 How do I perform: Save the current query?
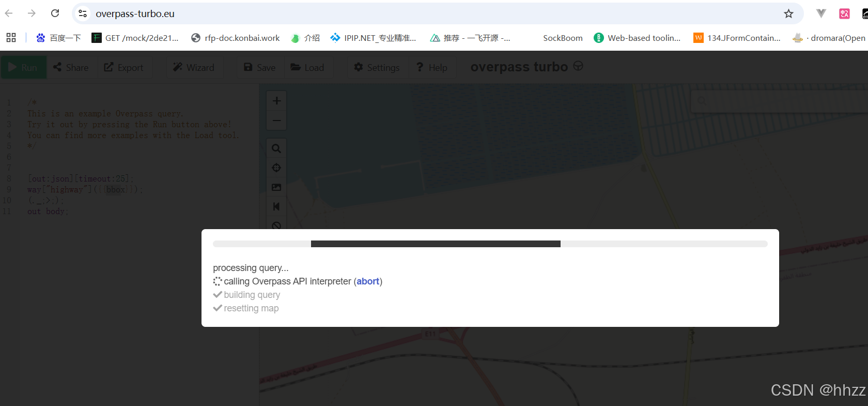point(260,67)
